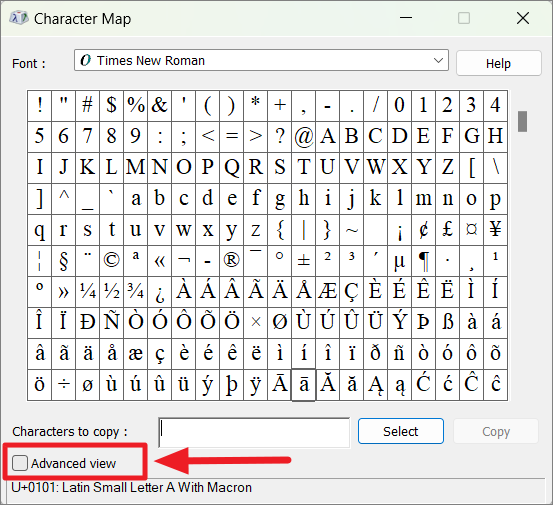
Task: Click the Help button
Action: (498, 63)
